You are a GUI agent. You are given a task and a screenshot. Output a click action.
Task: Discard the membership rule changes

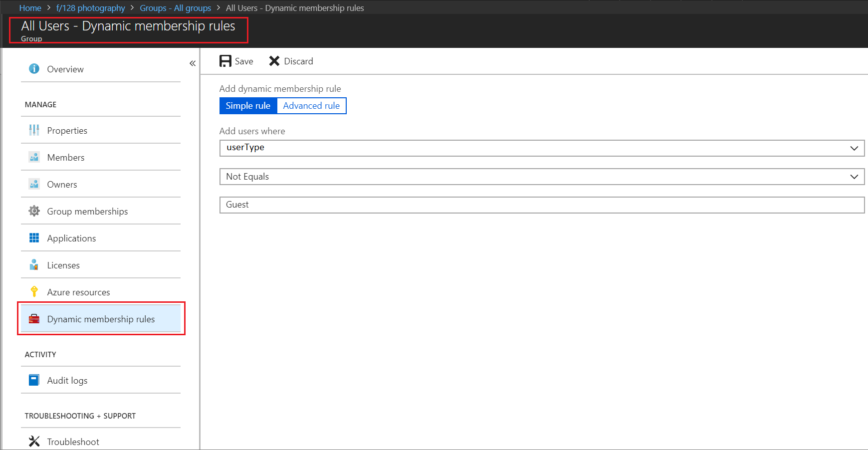(x=290, y=61)
